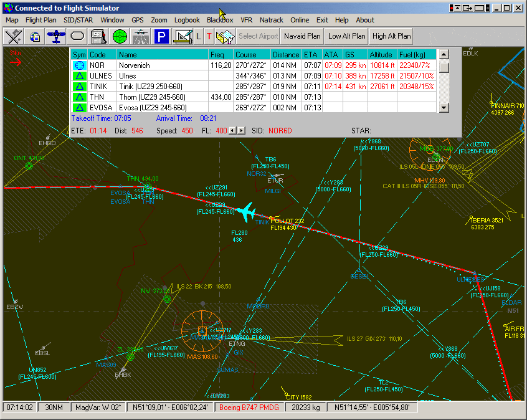Click the blue parking P icon
Screen dimensions: 527x420
point(161,36)
